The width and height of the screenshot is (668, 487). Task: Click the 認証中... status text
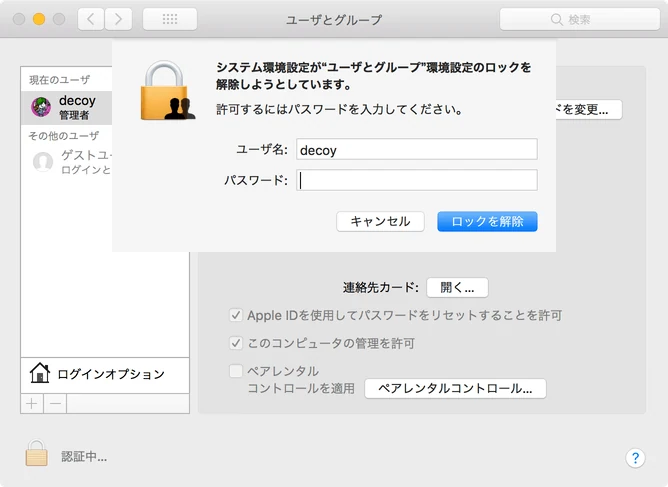pos(84,457)
